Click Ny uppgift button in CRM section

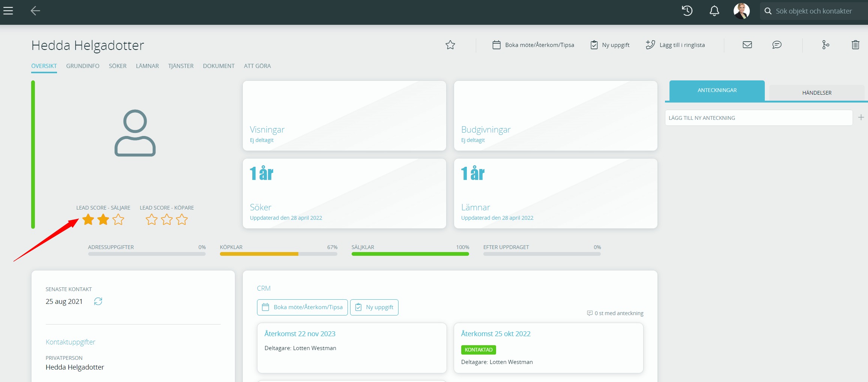point(374,307)
